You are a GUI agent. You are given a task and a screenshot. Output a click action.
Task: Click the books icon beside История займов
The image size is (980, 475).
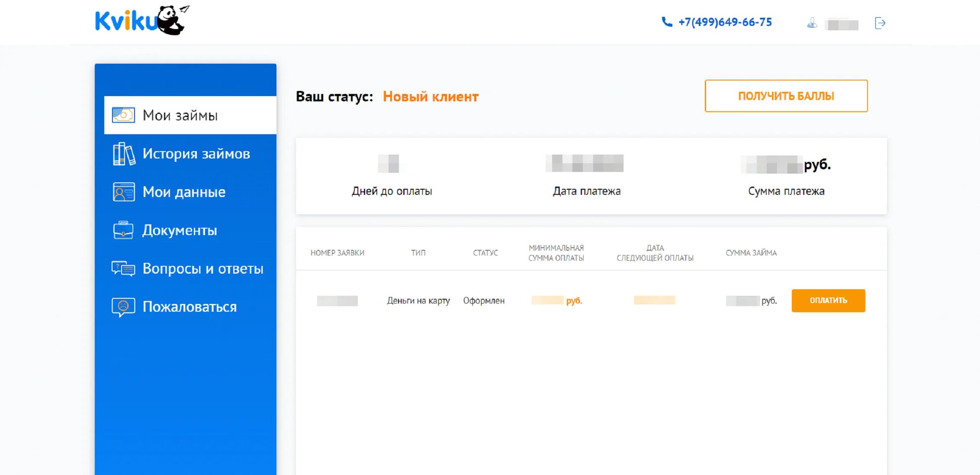(x=124, y=154)
